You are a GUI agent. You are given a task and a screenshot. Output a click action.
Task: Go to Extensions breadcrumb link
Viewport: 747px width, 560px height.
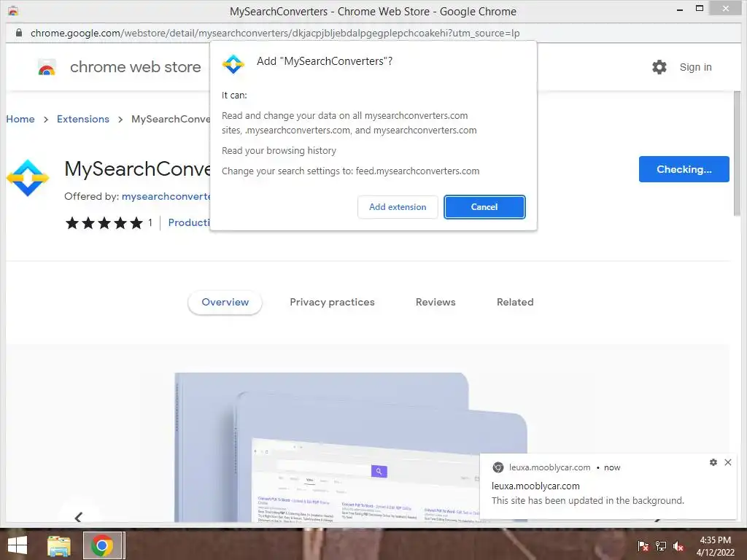(83, 119)
